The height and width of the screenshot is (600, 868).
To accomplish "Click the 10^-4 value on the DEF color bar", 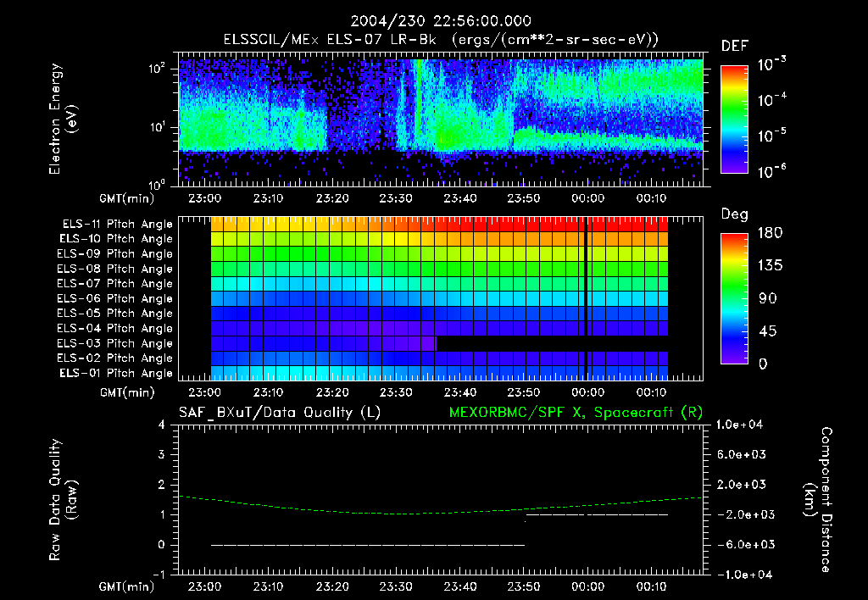I will [772, 100].
